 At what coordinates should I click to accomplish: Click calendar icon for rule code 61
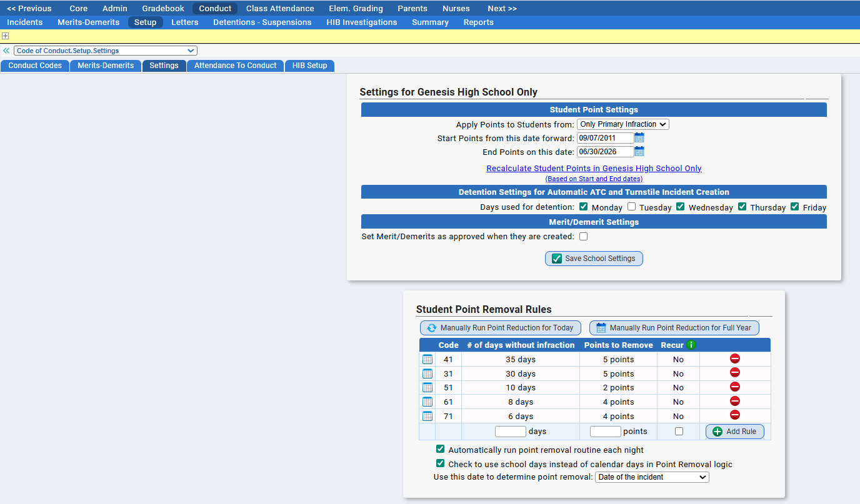tap(427, 402)
